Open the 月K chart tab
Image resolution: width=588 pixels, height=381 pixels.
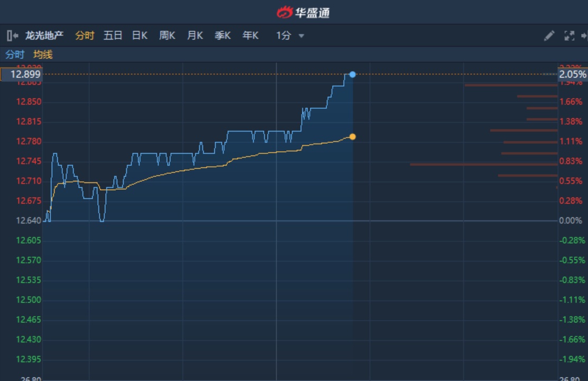(195, 36)
